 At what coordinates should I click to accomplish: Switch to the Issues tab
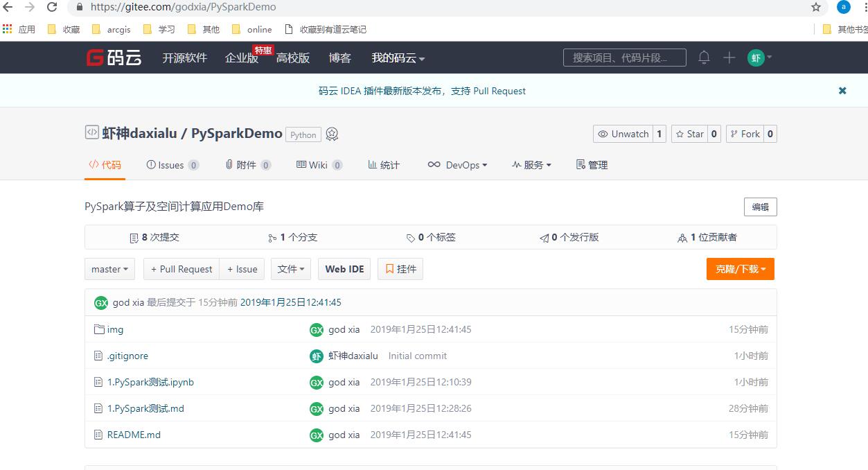pyautogui.click(x=172, y=165)
